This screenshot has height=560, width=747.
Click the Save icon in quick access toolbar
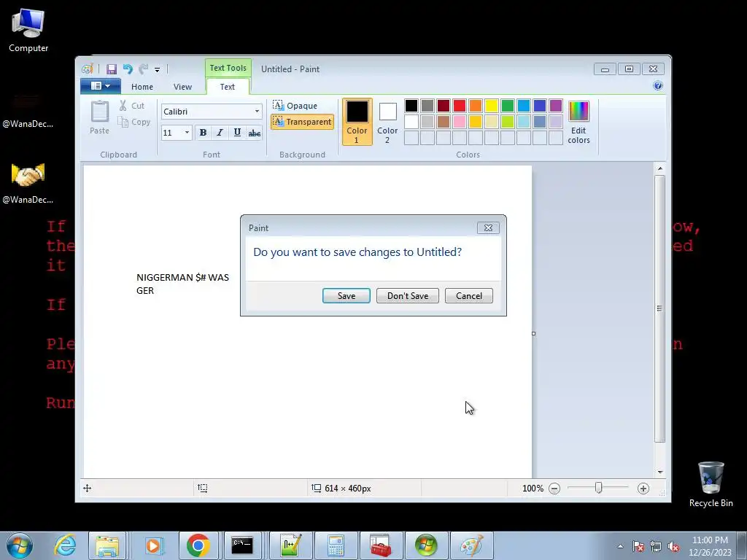coord(112,69)
